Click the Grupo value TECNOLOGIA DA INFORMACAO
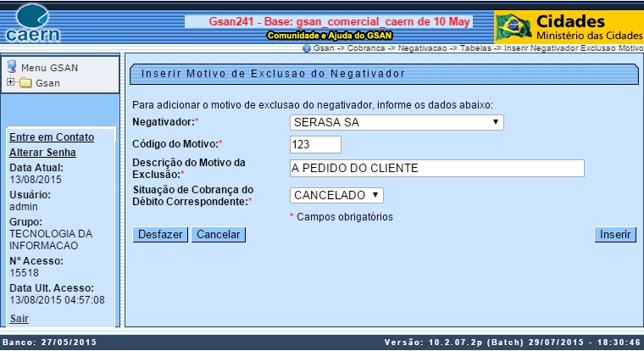Image resolution: width=644 pixels, height=351 pixels. click(x=51, y=240)
